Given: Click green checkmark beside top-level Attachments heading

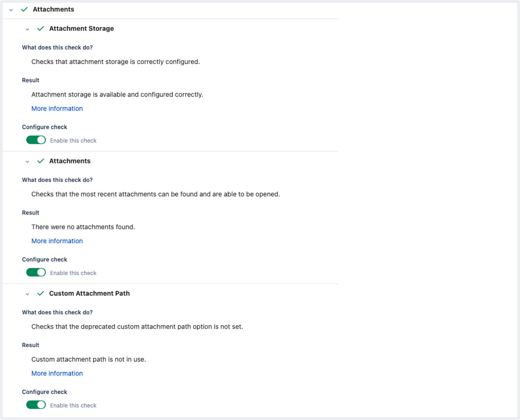Looking at the screenshot, I should (24, 9).
